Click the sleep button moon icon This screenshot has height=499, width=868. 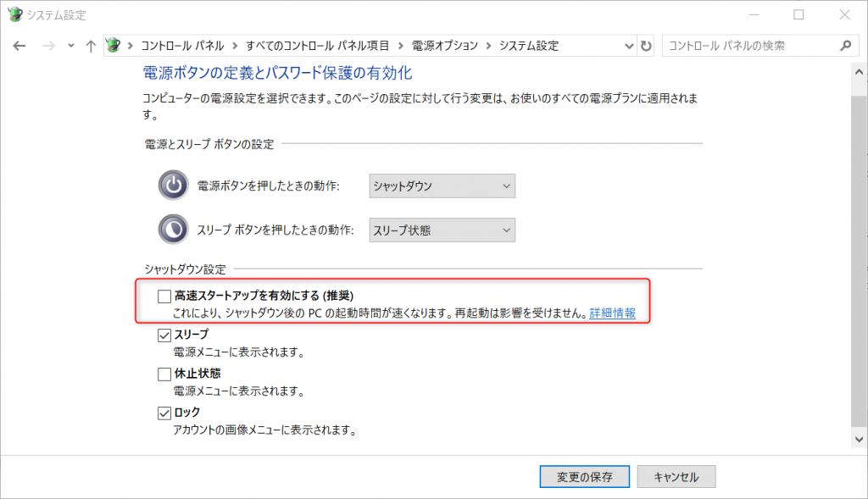pyautogui.click(x=172, y=230)
